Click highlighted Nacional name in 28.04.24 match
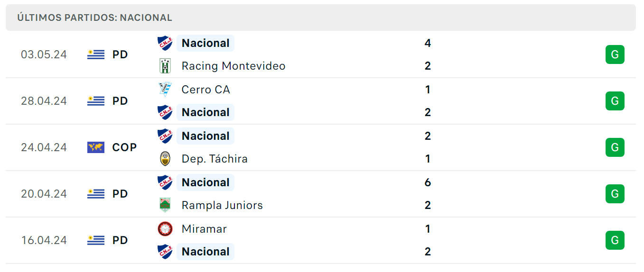 point(205,112)
